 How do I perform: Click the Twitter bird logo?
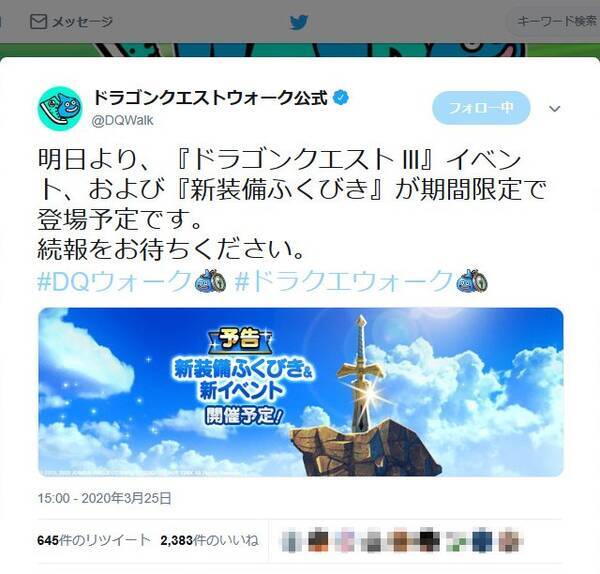[299, 22]
